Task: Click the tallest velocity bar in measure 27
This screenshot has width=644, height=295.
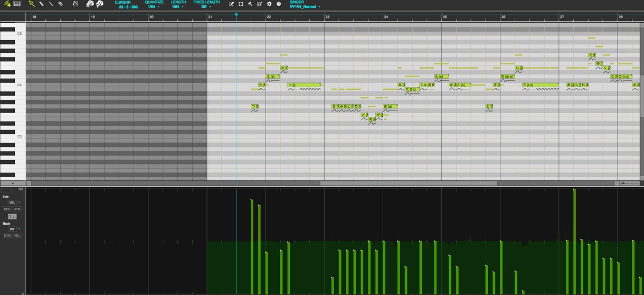Action: (x=574, y=242)
